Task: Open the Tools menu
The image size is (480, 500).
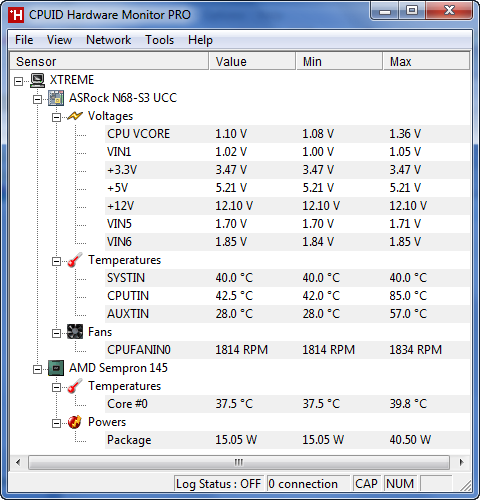Action: 159,40
